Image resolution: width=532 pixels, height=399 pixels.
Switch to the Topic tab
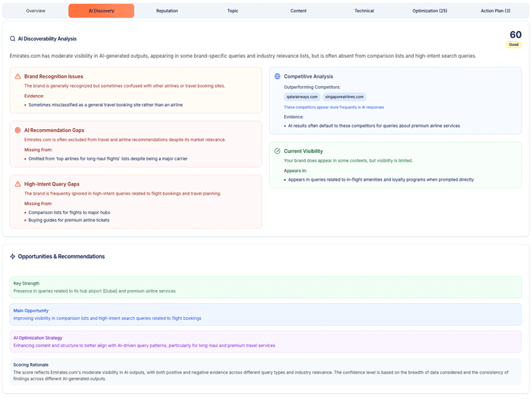tap(233, 11)
